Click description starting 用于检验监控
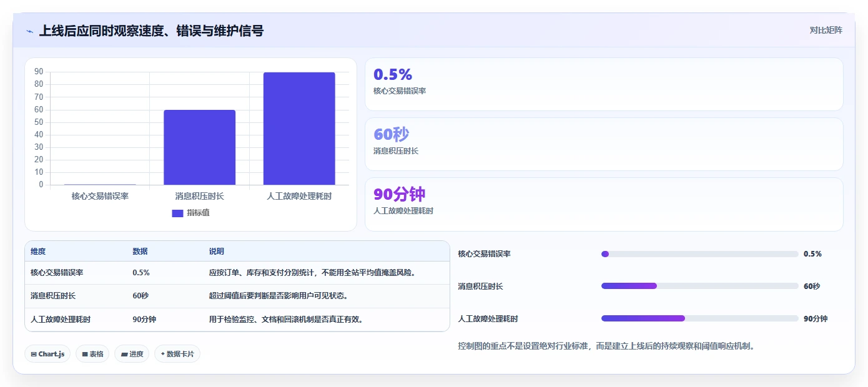The height and width of the screenshot is (387, 868). click(x=287, y=320)
